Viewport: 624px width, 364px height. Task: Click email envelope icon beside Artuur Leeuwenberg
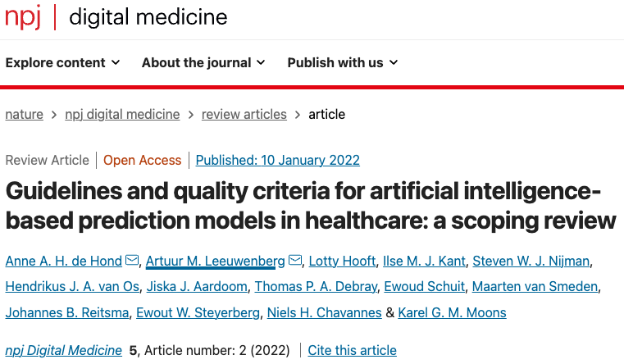(295, 262)
